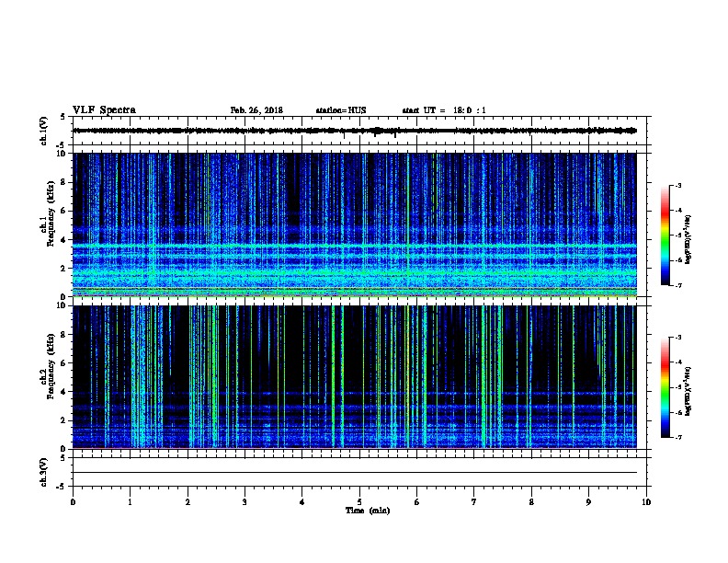Click time axis tick label "8"
Screen dimensions: 728x563
click(x=531, y=502)
